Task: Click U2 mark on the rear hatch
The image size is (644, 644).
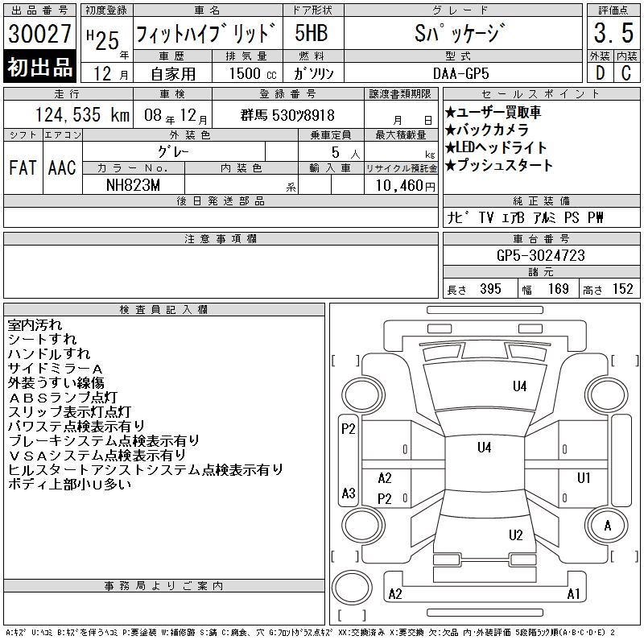Action: click(516, 535)
